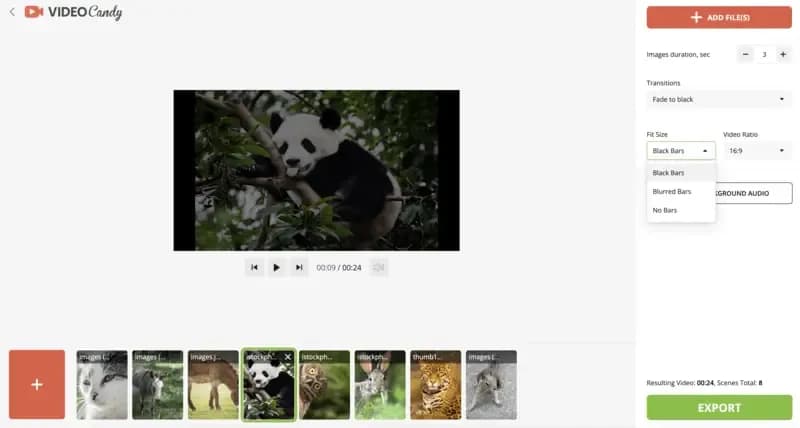Remove the selected panda clip with X
This screenshot has height=428, width=800.
pyautogui.click(x=288, y=356)
